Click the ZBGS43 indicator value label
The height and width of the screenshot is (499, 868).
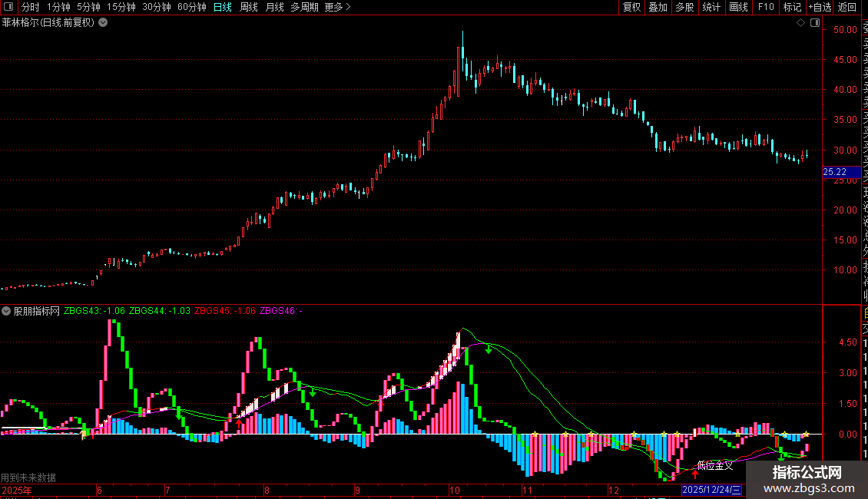(x=94, y=311)
